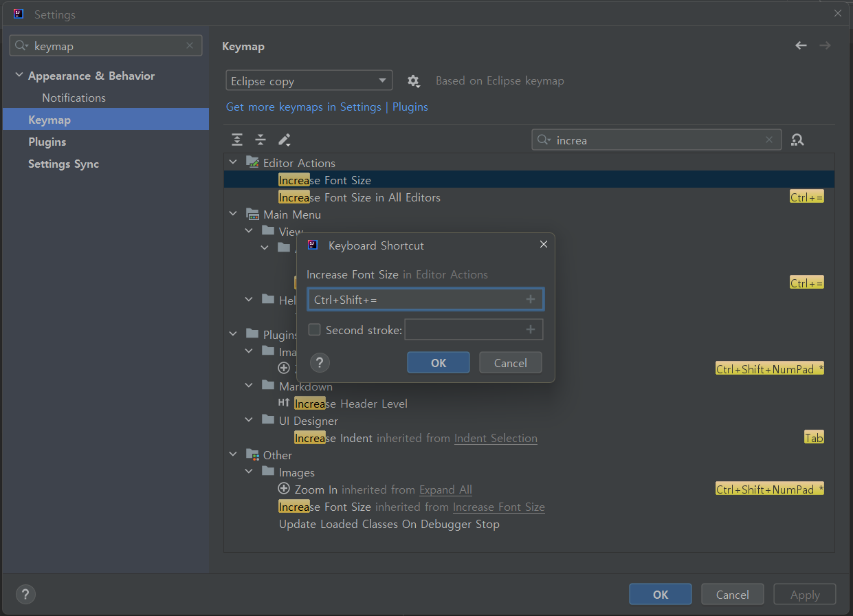Viewport: 853px width, 616px height.
Task: Clear the 'keymap' settings search text
Action: (190, 46)
